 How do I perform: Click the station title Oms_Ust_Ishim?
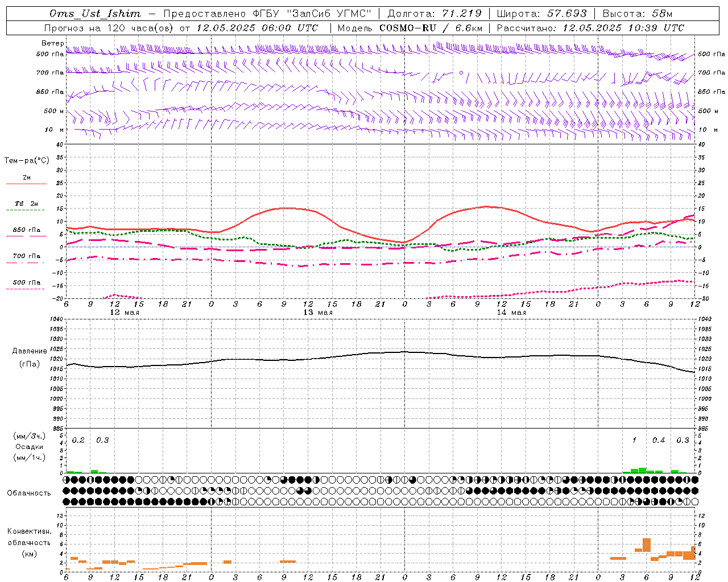(95, 14)
